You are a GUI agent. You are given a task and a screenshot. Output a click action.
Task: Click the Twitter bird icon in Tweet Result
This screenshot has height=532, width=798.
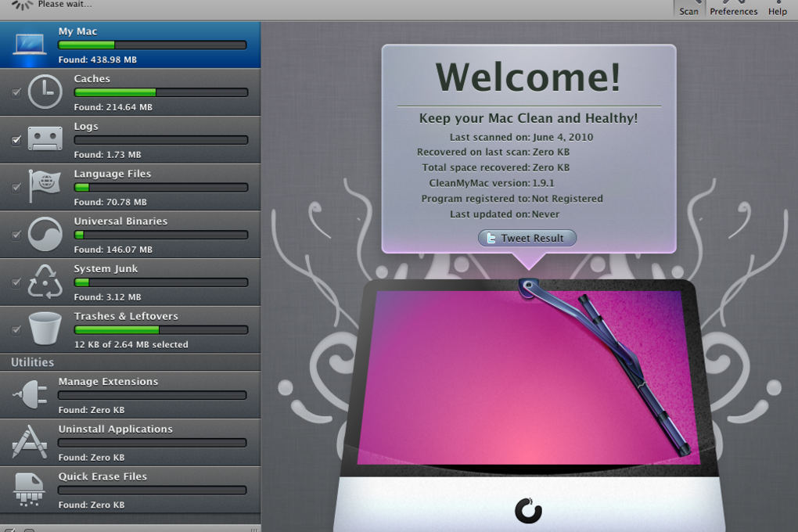(491, 239)
